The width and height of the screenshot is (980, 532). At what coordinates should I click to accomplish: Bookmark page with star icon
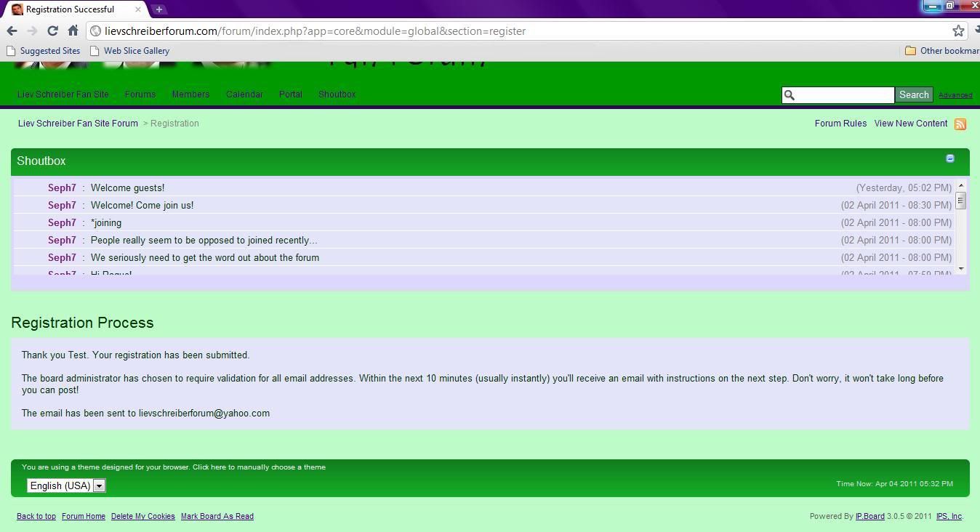tap(958, 31)
